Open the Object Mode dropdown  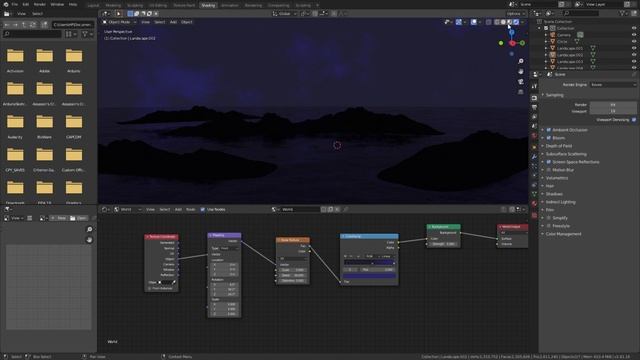(x=120, y=22)
